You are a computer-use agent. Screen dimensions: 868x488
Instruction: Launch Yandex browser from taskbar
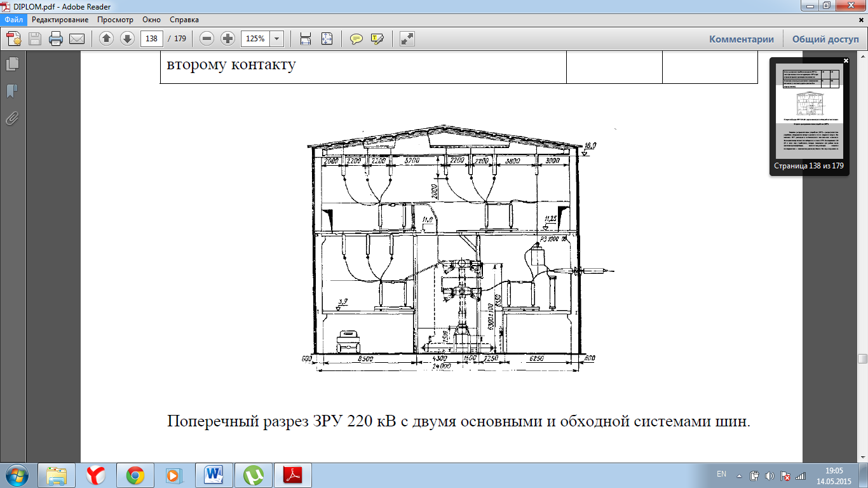coord(97,475)
